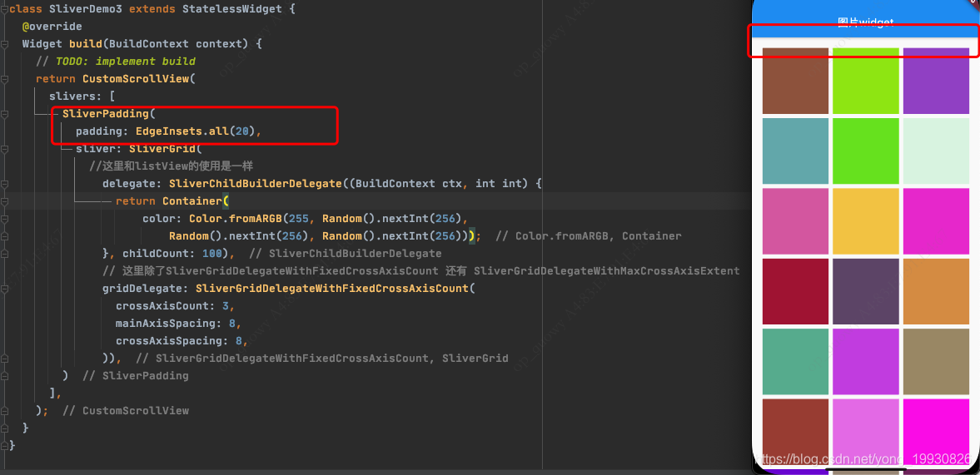The image size is (980, 475).
Task: Tap the violet tile beside the sea green tile
Action: [866, 361]
